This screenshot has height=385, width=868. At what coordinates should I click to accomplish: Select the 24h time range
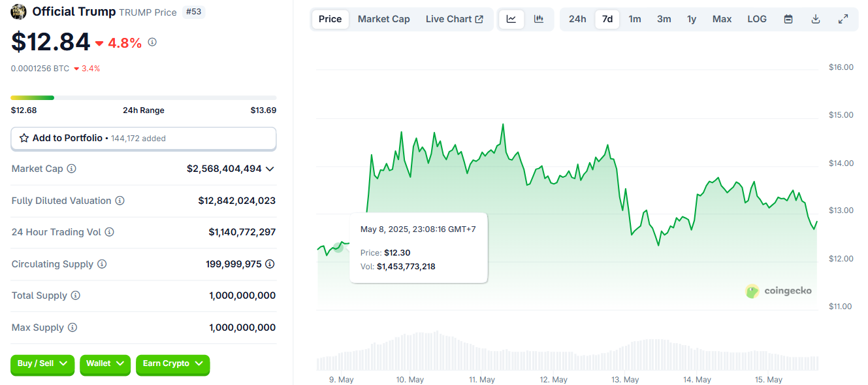pos(577,19)
